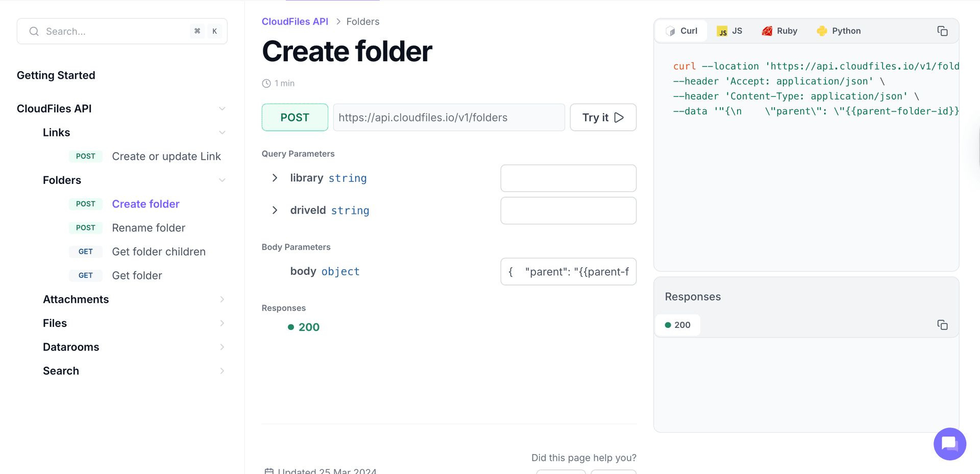980x474 pixels.
Task: Switch to the Python tab
Action: (838, 31)
